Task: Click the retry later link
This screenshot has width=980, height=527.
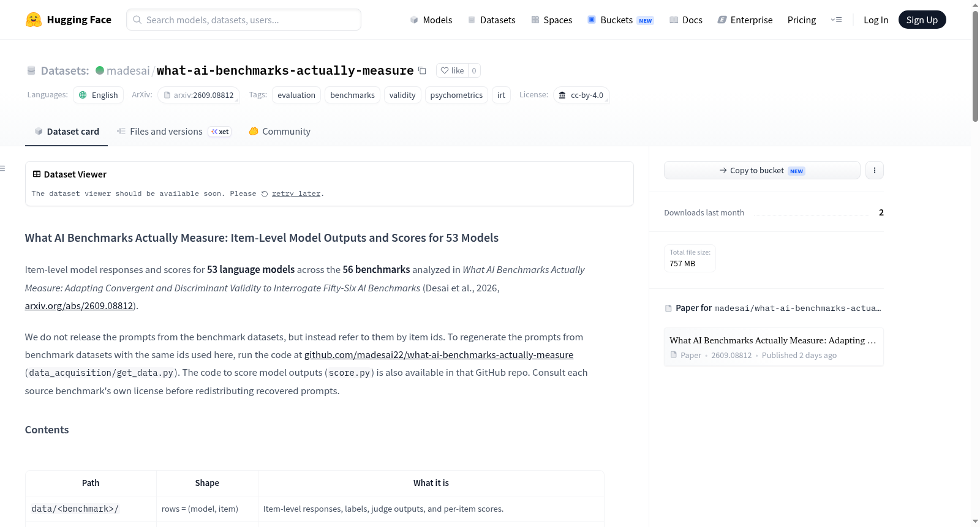Action: point(296,194)
